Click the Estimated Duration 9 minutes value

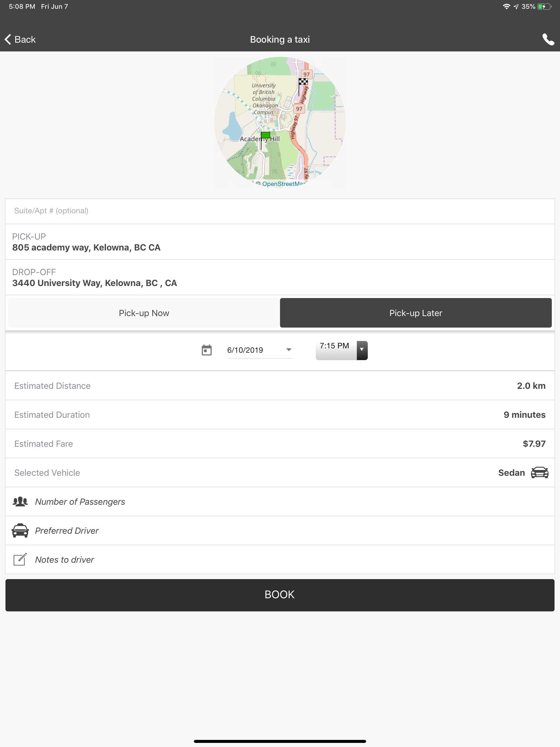tap(524, 415)
